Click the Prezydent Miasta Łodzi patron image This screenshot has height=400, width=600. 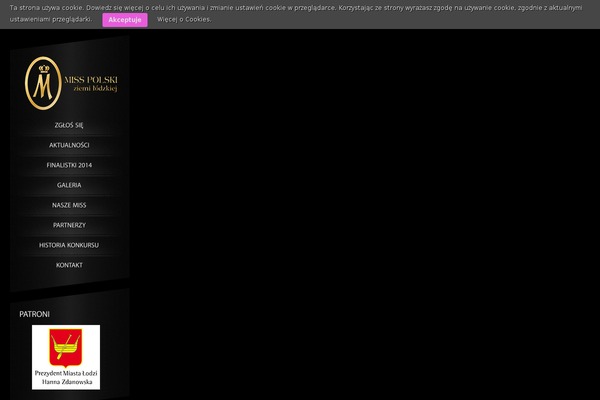pyautogui.click(x=66, y=357)
